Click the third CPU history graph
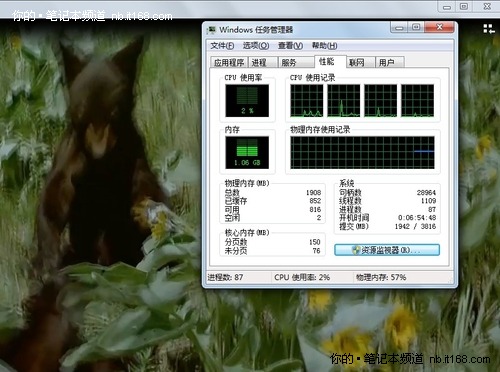The image size is (500, 372). pos(381,100)
